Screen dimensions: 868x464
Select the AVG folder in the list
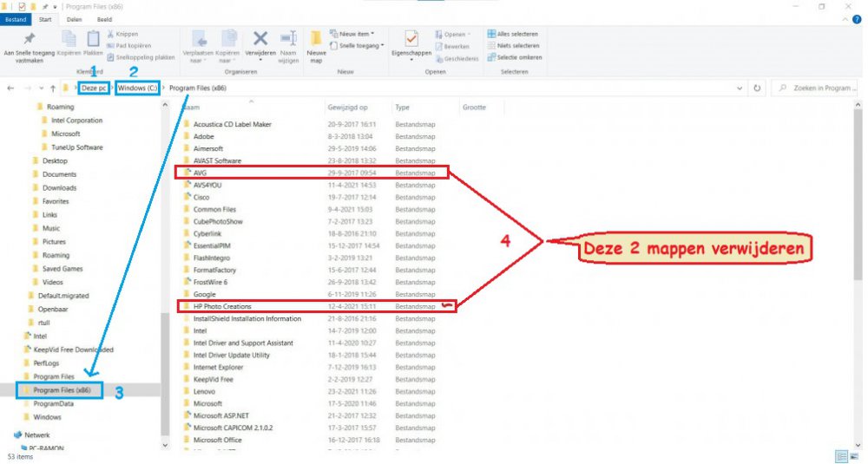201,173
